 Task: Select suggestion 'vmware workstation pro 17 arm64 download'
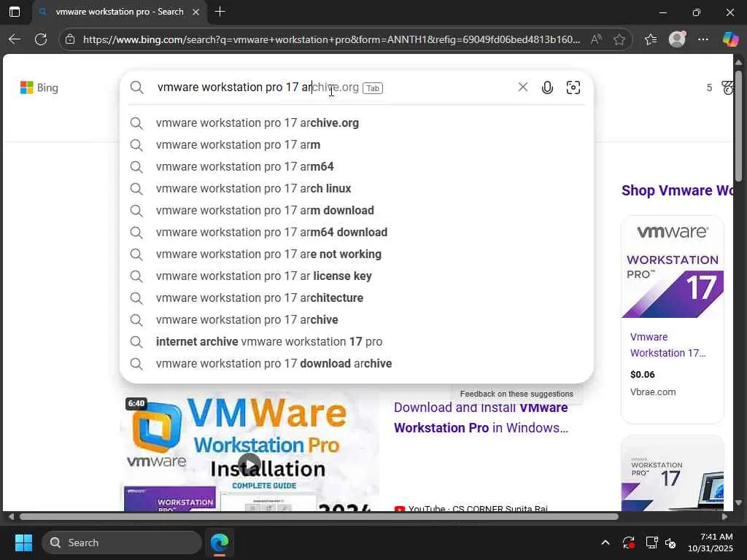click(x=356, y=233)
